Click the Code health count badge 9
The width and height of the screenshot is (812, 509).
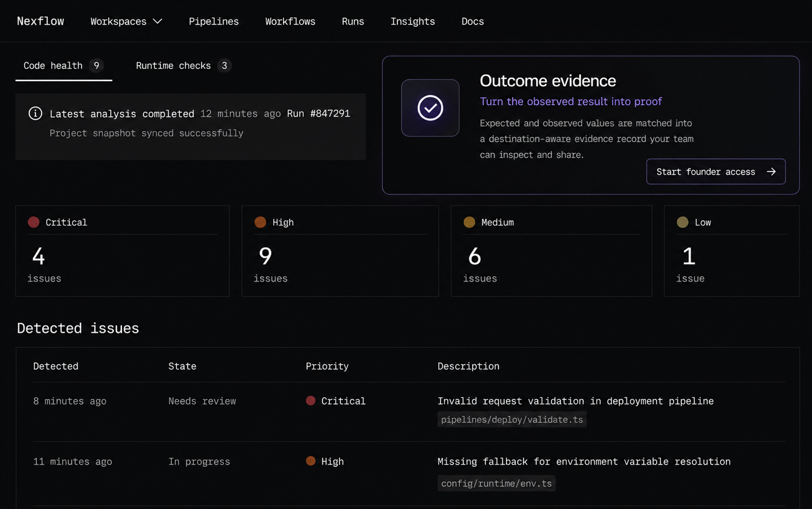tap(96, 65)
